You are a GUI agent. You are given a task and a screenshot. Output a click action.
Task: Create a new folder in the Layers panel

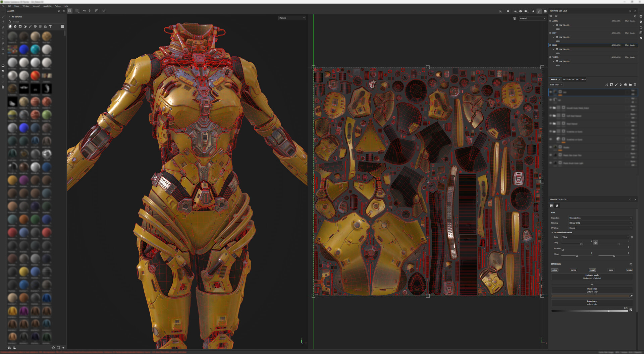[630, 85]
